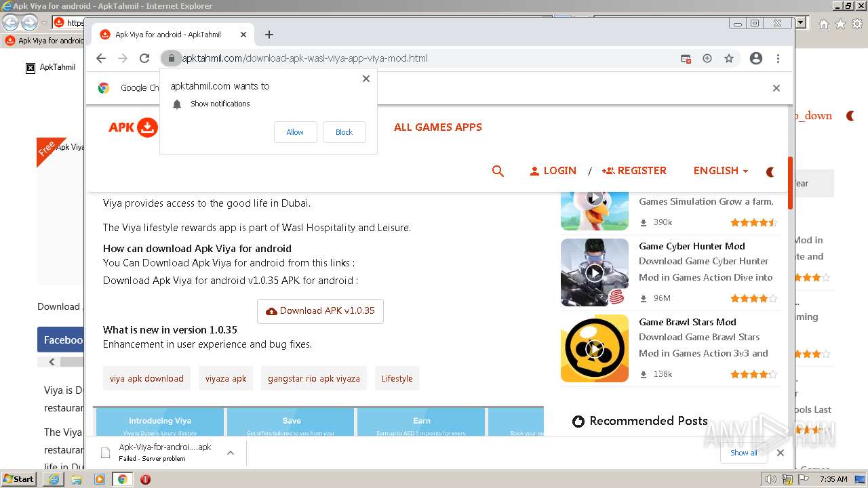Open a new Chrome tab
The height and width of the screenshot is (488, 868).
click(269, 35)
